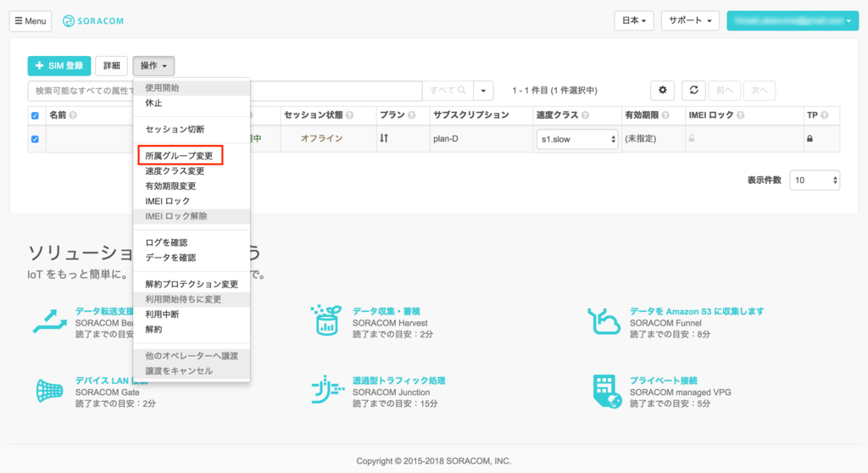The height and width of the screenshot is (473, 868).
Task: Choose ログを確認 from the menu
Action: (x=191, y=242)
